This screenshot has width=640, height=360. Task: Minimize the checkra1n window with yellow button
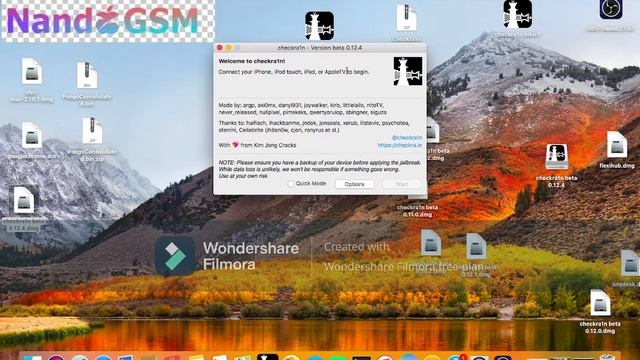[229, 48]
